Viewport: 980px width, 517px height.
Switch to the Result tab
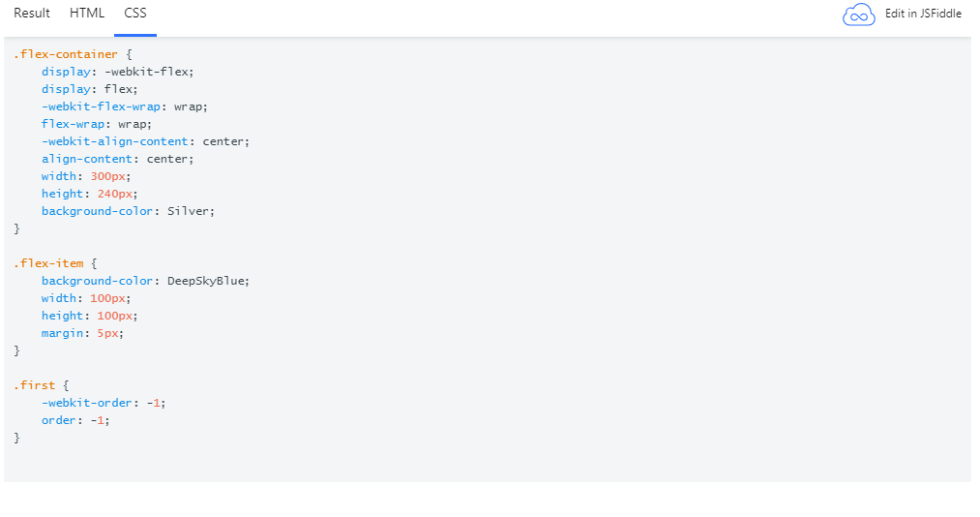(32, 14)
